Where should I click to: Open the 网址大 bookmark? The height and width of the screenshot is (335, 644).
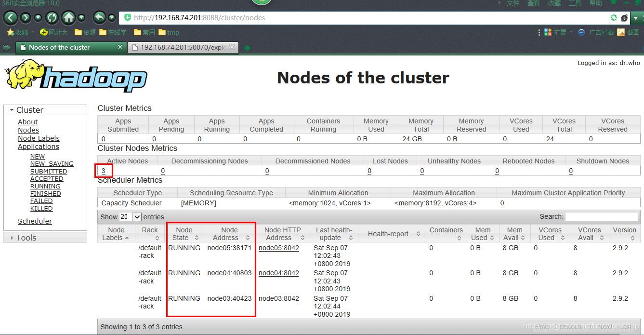(53, 32)
